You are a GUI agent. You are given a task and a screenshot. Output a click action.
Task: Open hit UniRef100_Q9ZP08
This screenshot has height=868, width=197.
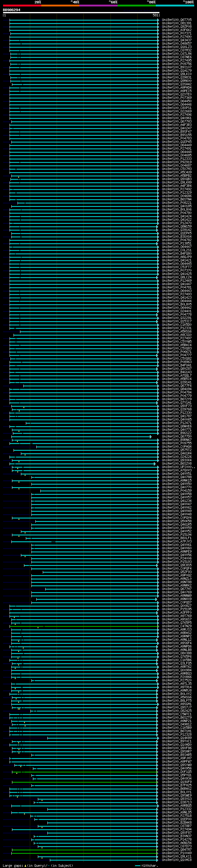click(x=176, y=26)
